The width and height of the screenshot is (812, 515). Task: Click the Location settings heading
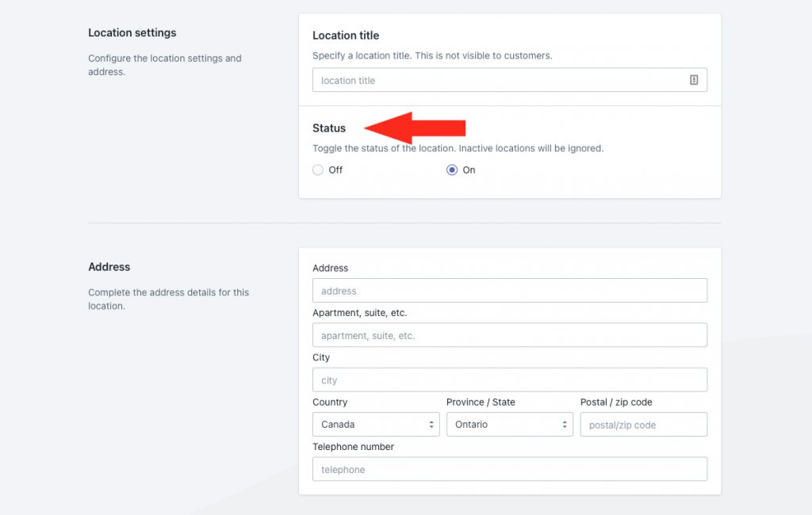(x=132, y=32)
